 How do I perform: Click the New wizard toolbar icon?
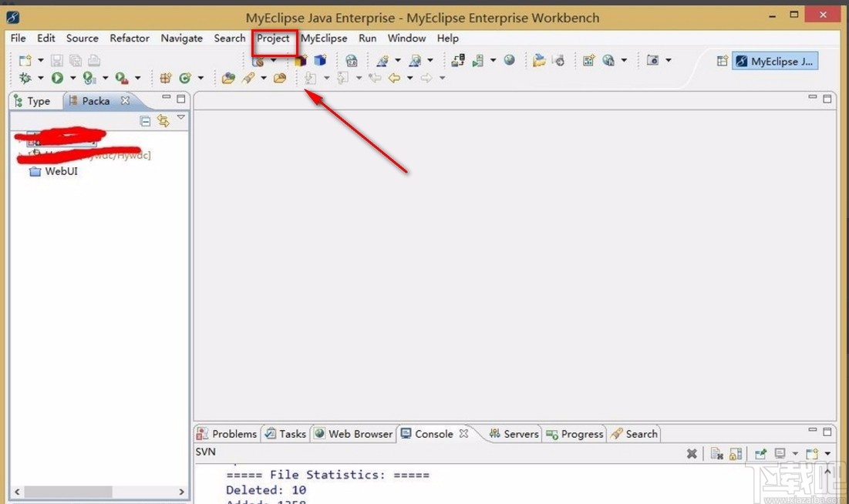point(25,60)
